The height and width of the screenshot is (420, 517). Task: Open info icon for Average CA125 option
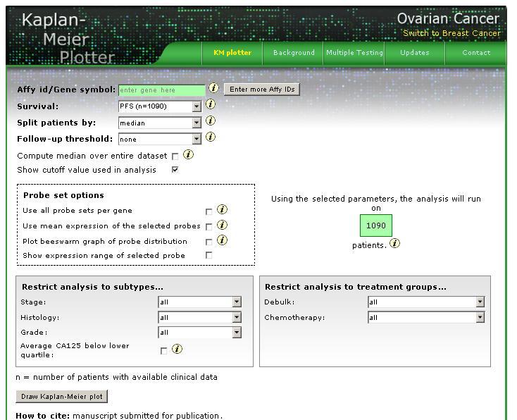click(177, 349)
